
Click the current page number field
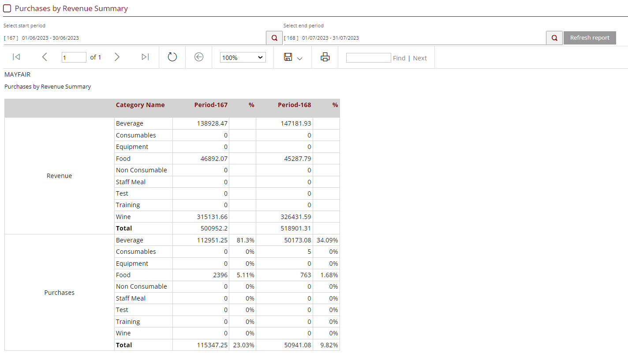[74, 57]
